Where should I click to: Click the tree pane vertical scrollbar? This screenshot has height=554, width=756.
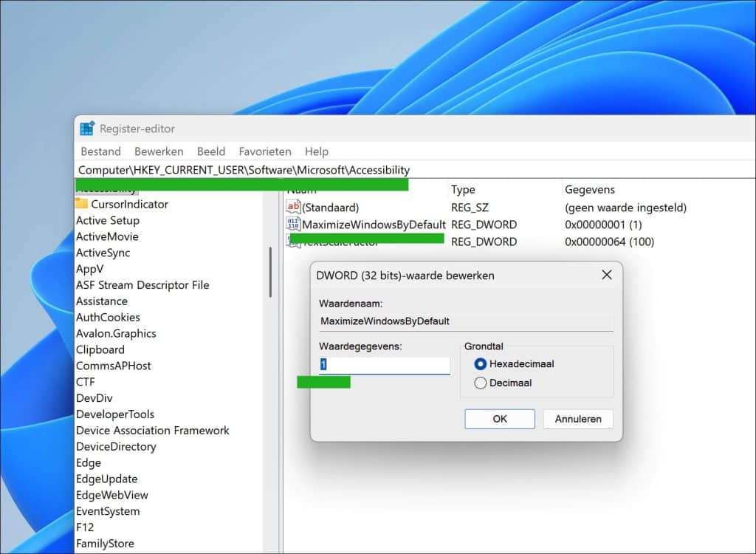pyautogui.click(x=270, y=272)
